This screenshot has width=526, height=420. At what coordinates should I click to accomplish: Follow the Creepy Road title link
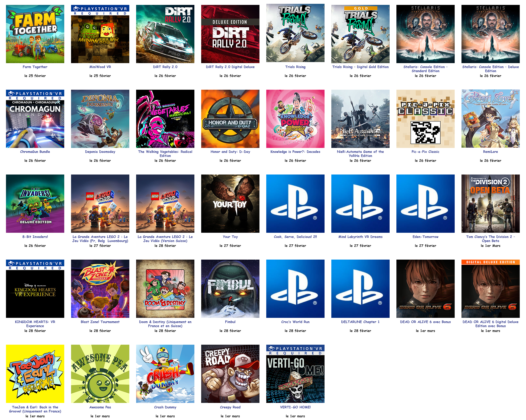(x=230, y=407)
